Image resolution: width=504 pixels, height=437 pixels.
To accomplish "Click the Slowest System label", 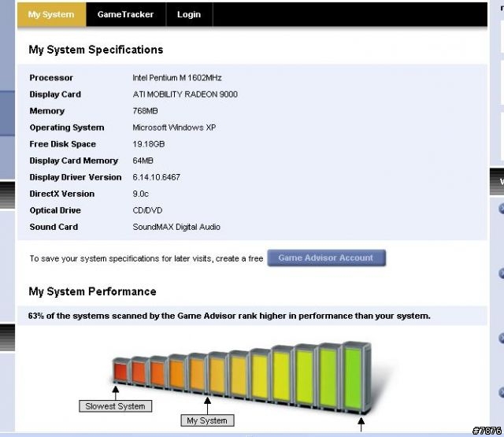I will click(x=116, y=406).
